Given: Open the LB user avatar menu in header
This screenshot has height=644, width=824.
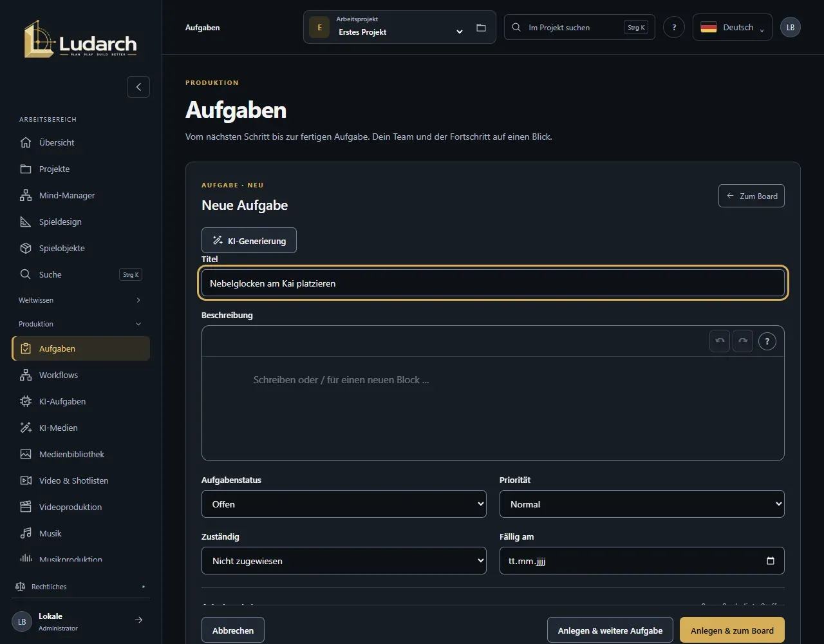Looking at the screenshot, I should click(x=791, y=27).
